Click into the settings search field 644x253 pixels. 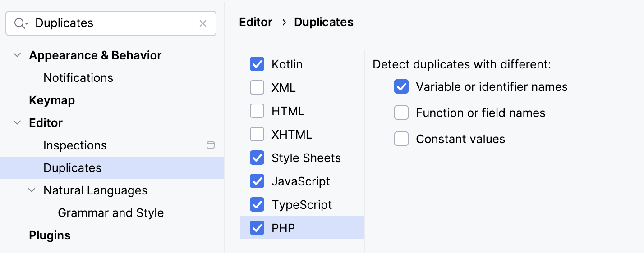(x=113, y=23)
